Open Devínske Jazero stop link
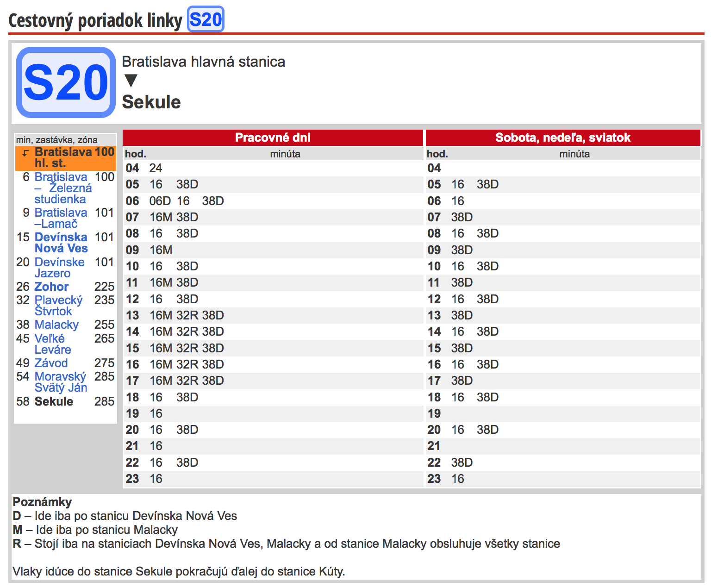711x588 pixels. [x=59, y=268]
